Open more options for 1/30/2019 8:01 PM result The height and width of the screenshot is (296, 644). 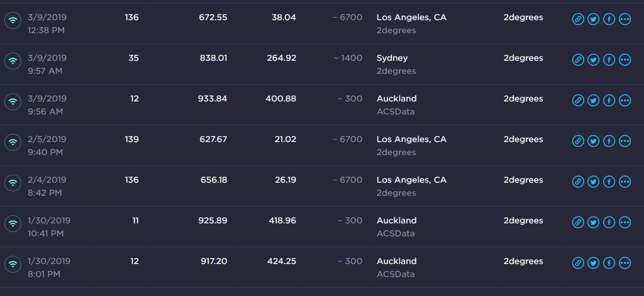tap(625, 263)
